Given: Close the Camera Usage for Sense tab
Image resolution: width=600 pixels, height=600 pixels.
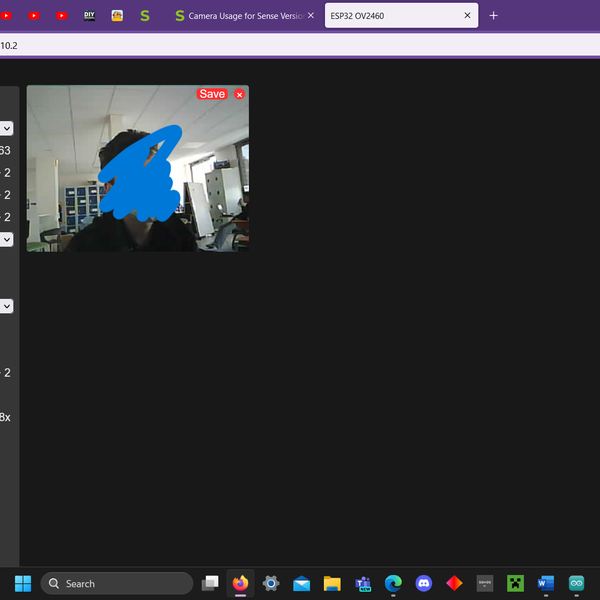Looking at the screenshot, I should coord(311,16).
